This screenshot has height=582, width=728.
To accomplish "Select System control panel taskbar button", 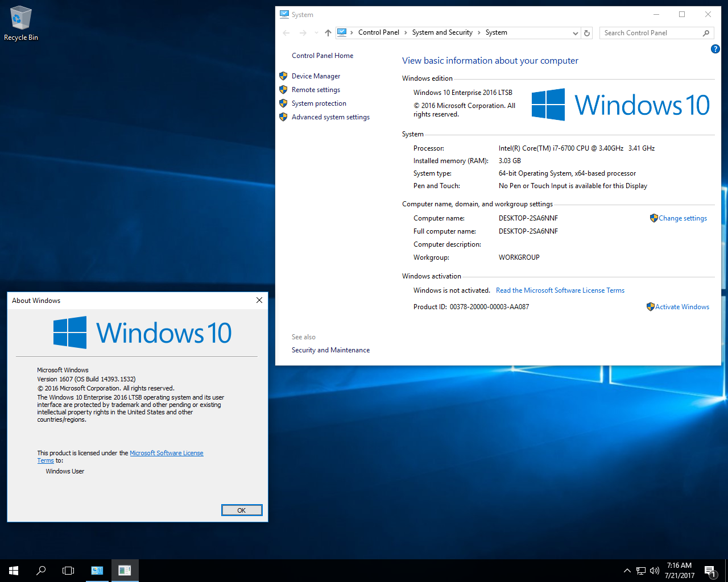I will [x=97, y=570].
